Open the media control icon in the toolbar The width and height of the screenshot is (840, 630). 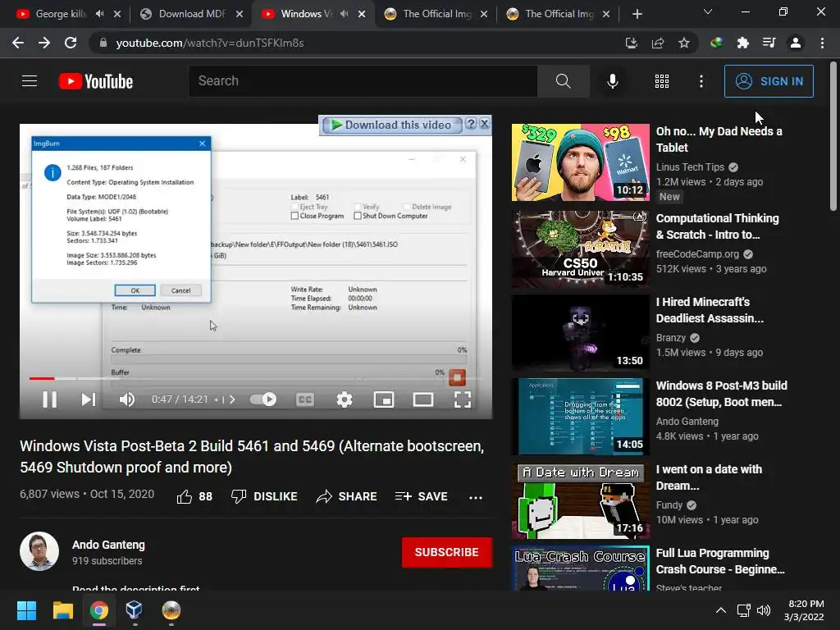click(x=769, y=43)
